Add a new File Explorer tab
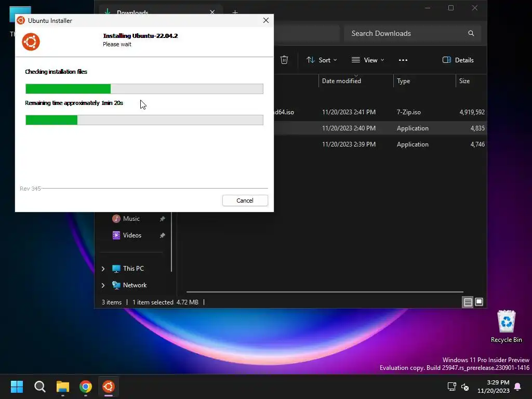Screen dimensions: 532x399 pyautogui.click(x=235, y=12)
